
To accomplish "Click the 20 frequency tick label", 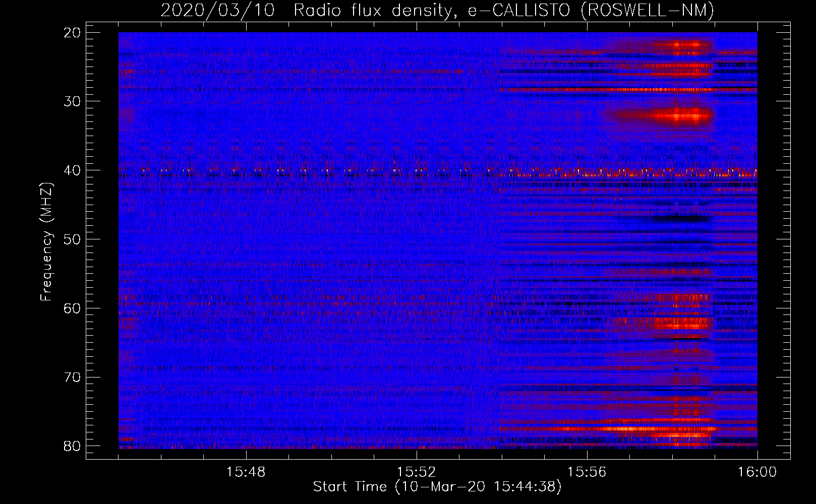I will tap(73, 33).
